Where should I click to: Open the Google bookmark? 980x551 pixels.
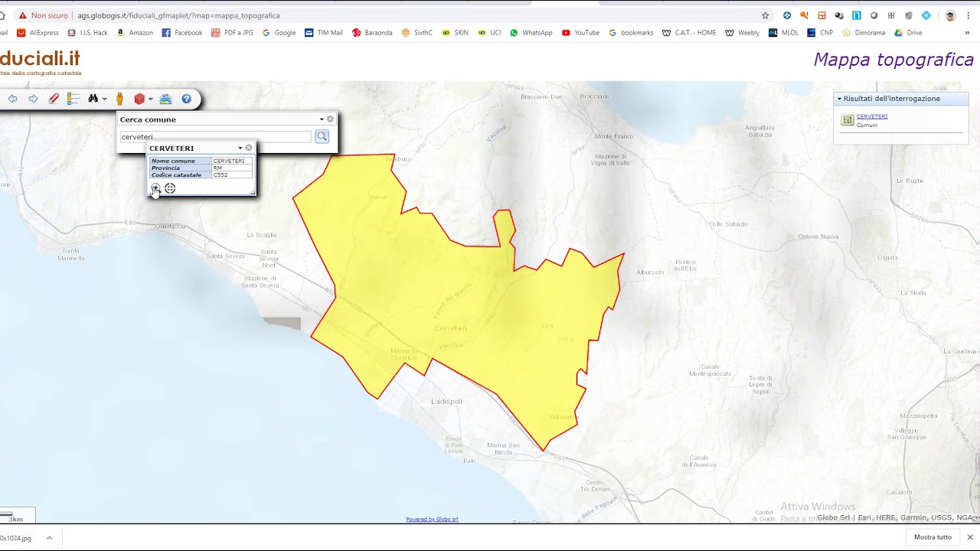[x=279, y=33]
